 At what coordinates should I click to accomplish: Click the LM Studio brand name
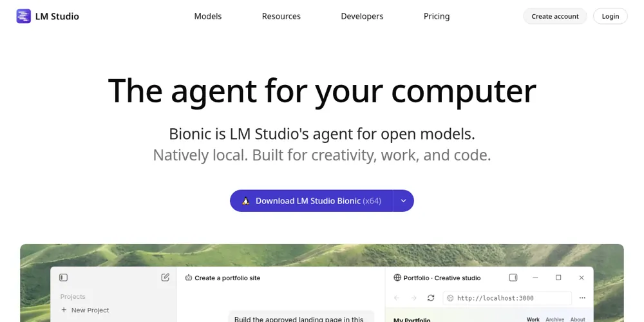pyautogui.click(x=57, y=17)
